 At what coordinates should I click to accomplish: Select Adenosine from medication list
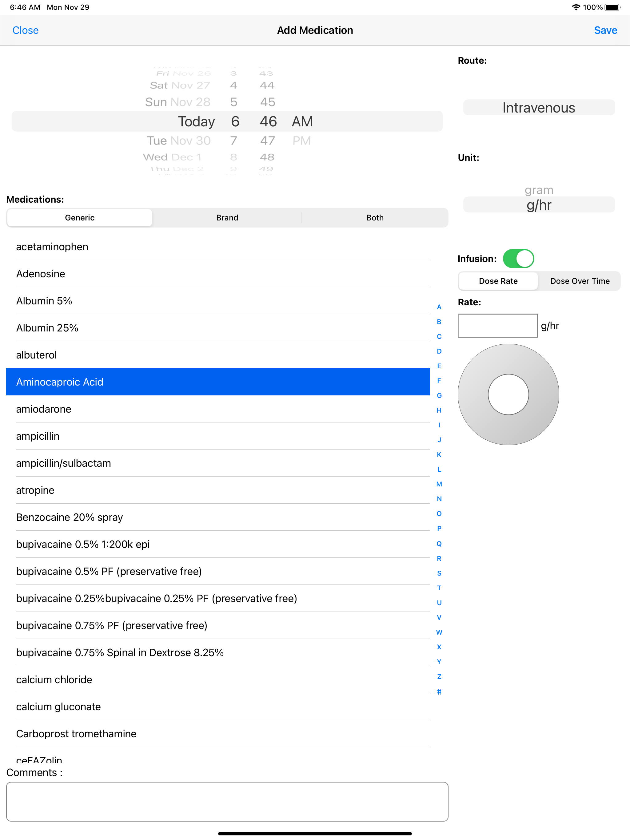218,273
